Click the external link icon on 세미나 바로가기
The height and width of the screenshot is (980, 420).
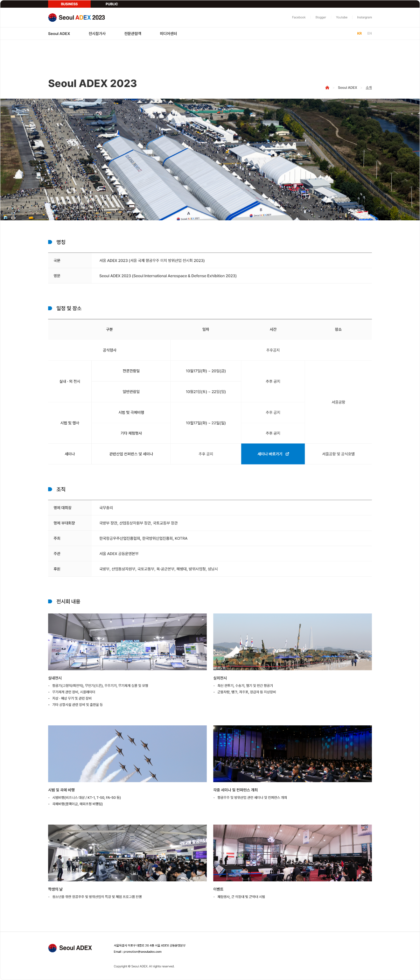287,454
